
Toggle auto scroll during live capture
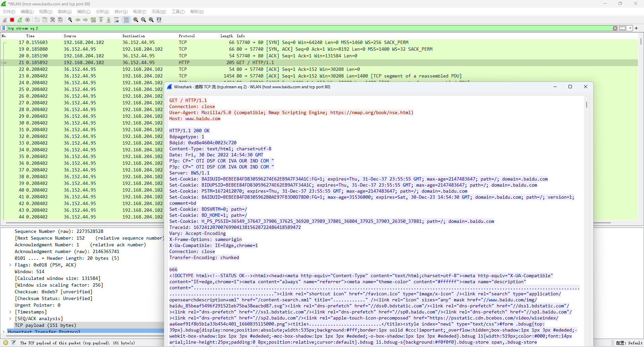coord(116,20)
